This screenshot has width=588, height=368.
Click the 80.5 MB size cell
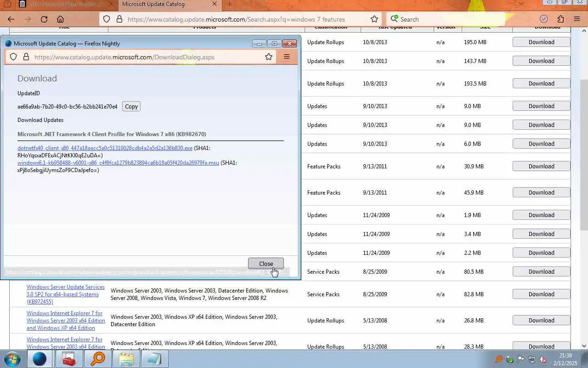(474, 271)
